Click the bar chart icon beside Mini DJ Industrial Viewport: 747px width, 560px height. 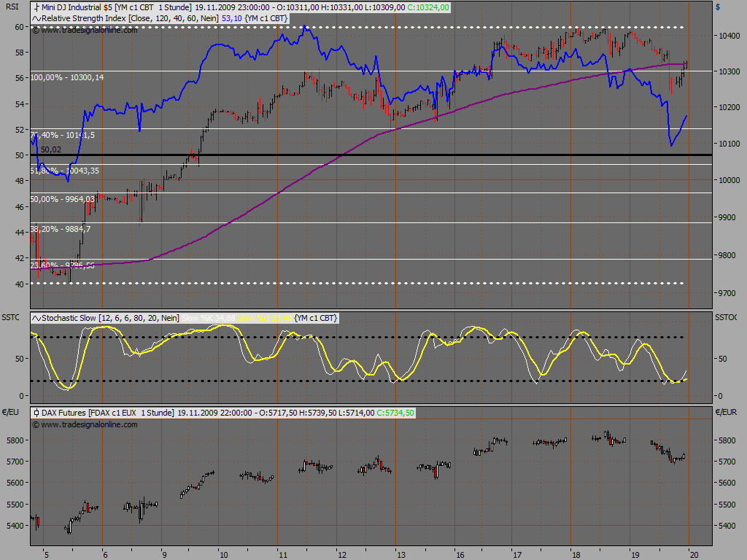click(36, 7)
